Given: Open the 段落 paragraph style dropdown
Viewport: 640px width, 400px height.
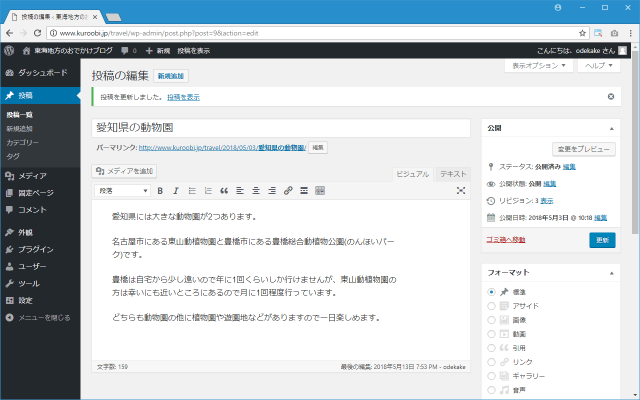Looking at the screenshot, I should point(122,190).
